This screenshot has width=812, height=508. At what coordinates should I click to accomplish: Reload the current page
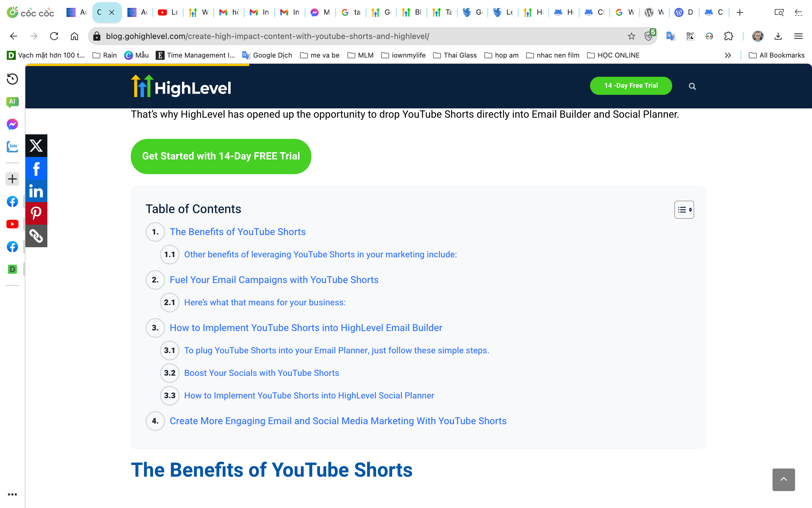[x=54, y=36]
